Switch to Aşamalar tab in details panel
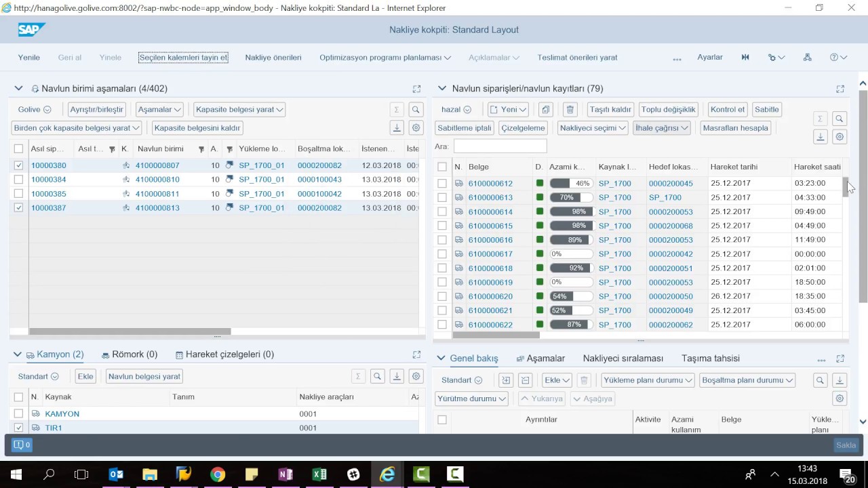The width and height of the screenshot is (868, 488). pyautogui.click(x=540, y=359)
